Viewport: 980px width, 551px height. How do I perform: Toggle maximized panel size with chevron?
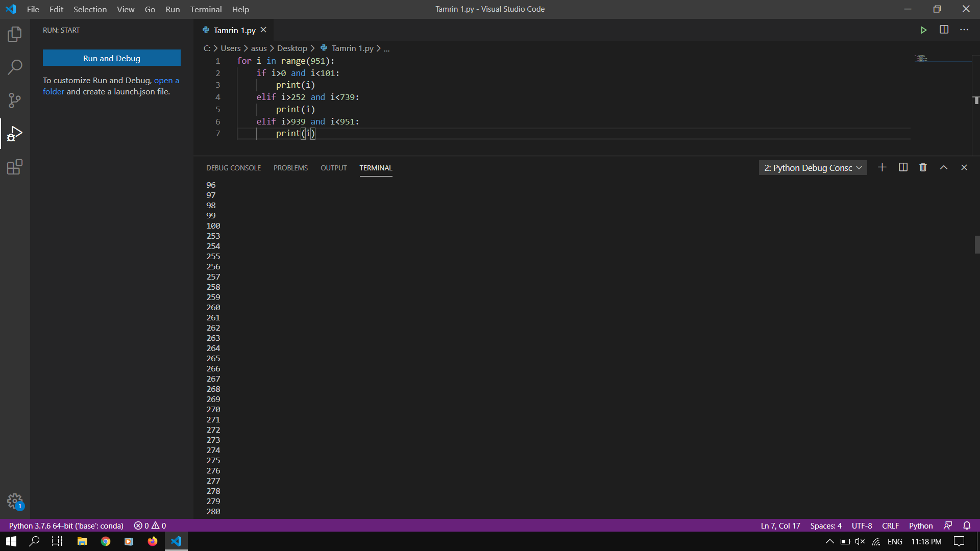(x=944, y=167)
